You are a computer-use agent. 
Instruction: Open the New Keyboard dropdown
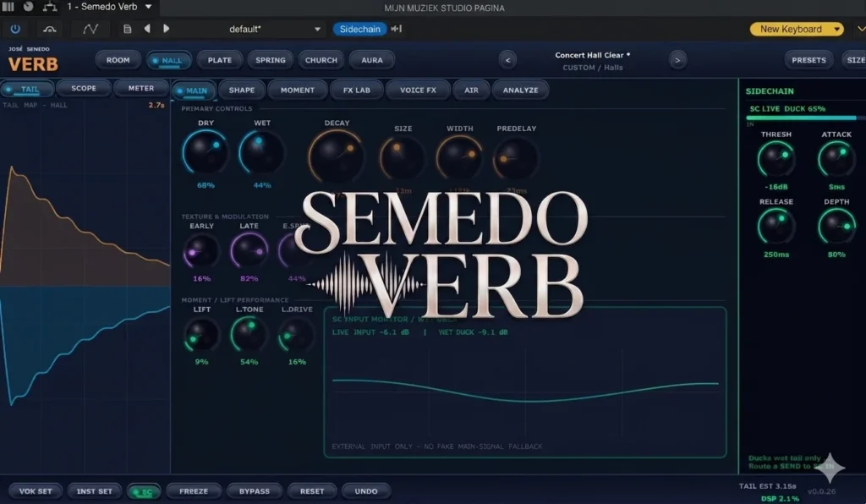coord(797,29)
